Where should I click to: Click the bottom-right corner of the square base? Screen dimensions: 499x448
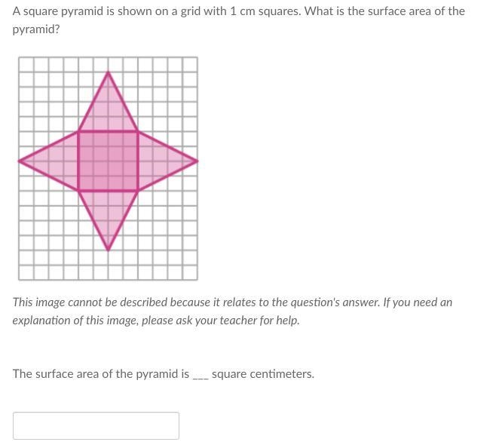tap(138, 191)
